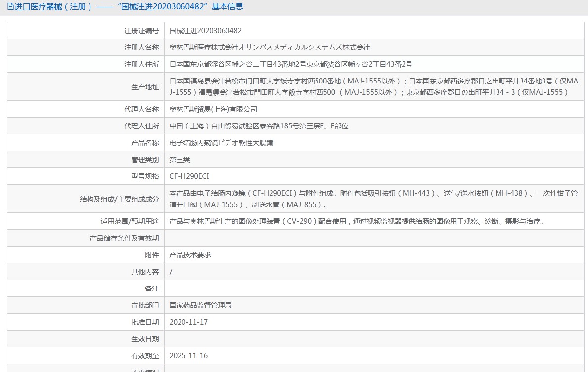This screenshot has height=372, width=588.
Task: Click expiry date 2025-11-16
Action: tap(188, 356)
